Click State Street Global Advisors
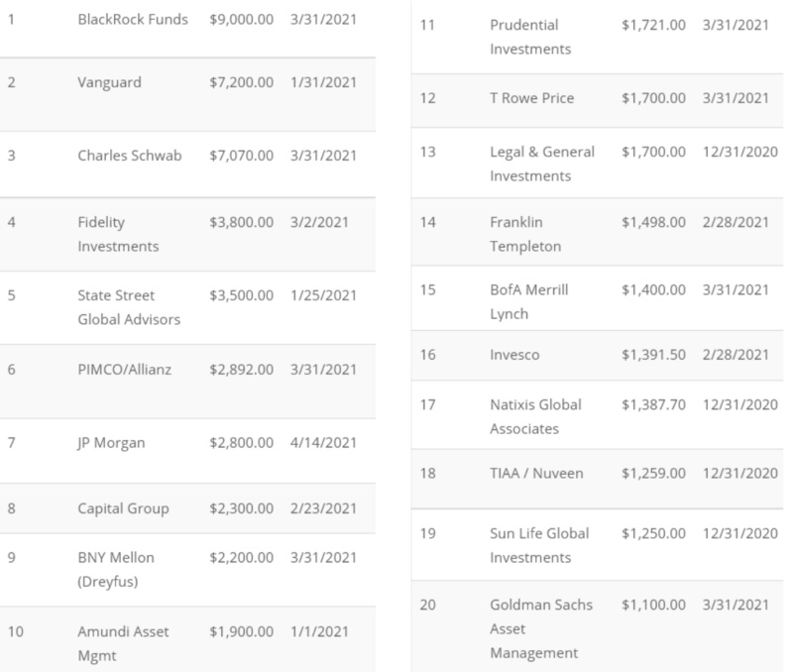 click(129, 307)
